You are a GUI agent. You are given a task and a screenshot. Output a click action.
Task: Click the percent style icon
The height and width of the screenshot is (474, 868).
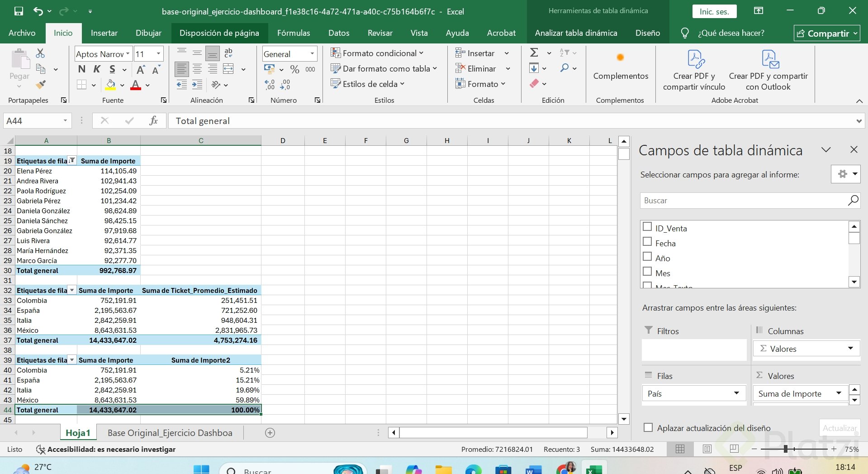294,69
